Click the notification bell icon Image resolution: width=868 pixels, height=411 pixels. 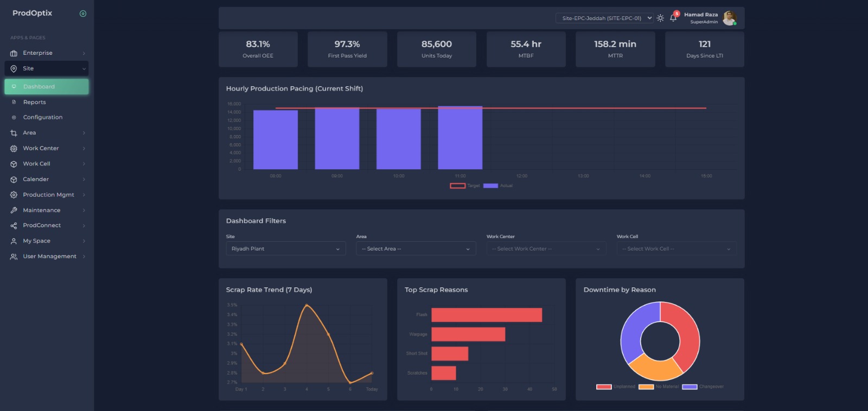[x=673, y=18]
